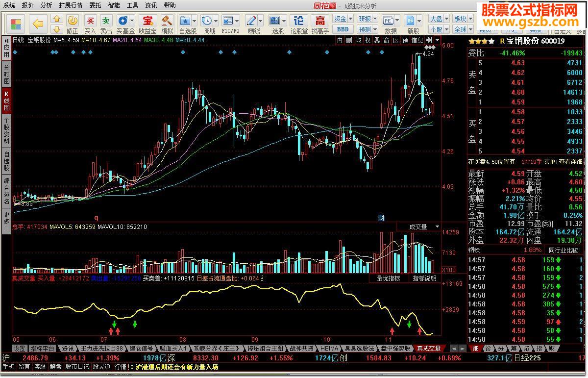This screenshot has width=588, height=378.
Task: Click the yellow down arrow button
Action: point(57,29)
